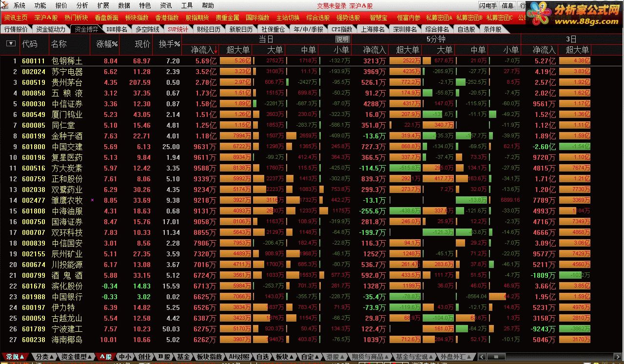The image size is (624, 364).
Task: Click the 板块指数 red toolbar button
Action: pos(136,18)
